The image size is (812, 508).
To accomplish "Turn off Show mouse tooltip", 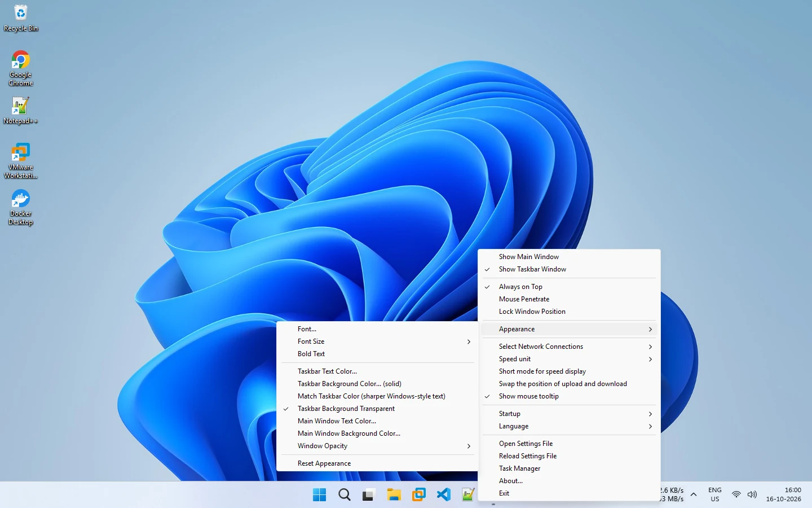I will [569, 396].
